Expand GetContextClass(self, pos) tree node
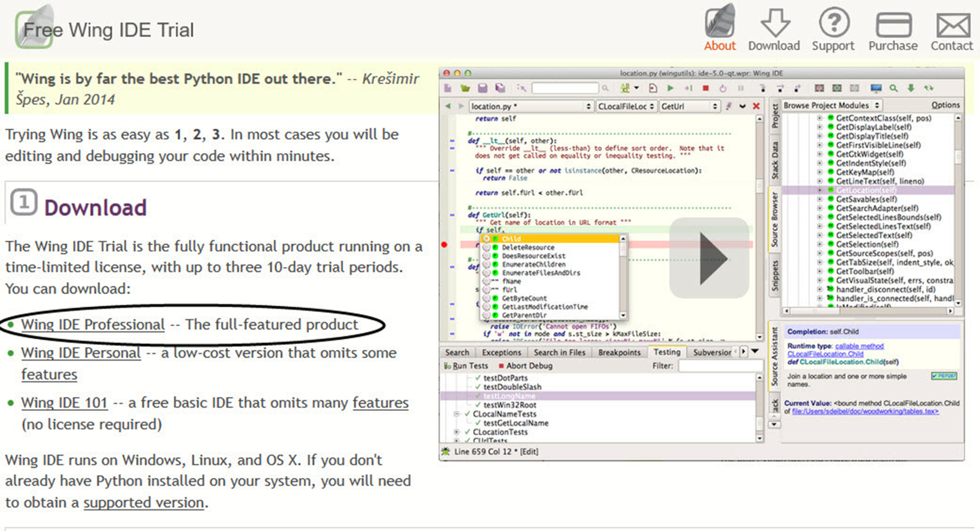980x531 pixels. coord(820,118)
